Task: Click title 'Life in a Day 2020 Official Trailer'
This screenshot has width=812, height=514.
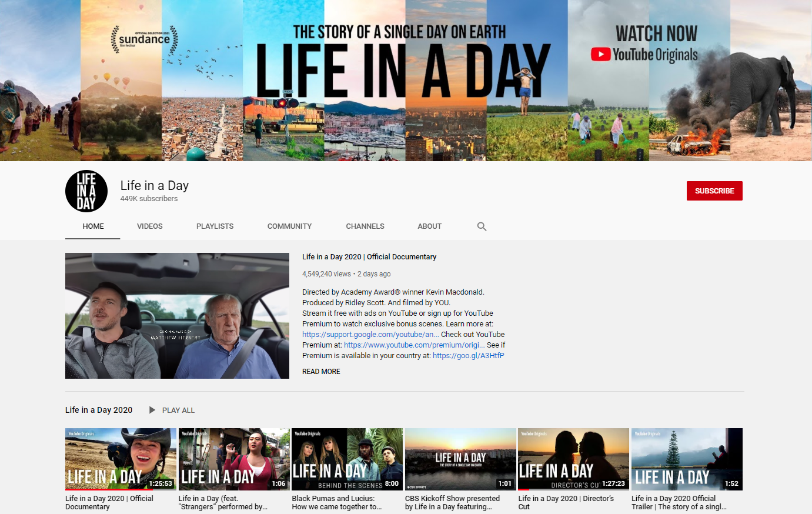Action: pyautogui.click(x=679, y=502)
